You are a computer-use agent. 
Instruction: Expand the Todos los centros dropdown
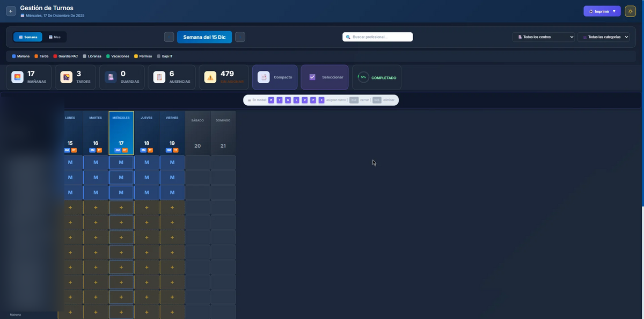pos(543,37)
